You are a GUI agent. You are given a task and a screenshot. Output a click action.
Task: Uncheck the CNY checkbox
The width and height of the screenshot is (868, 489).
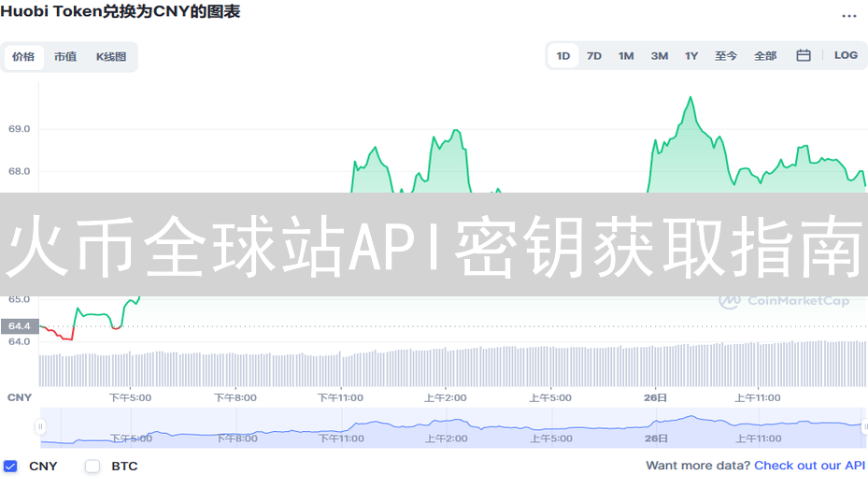(10, 467)
